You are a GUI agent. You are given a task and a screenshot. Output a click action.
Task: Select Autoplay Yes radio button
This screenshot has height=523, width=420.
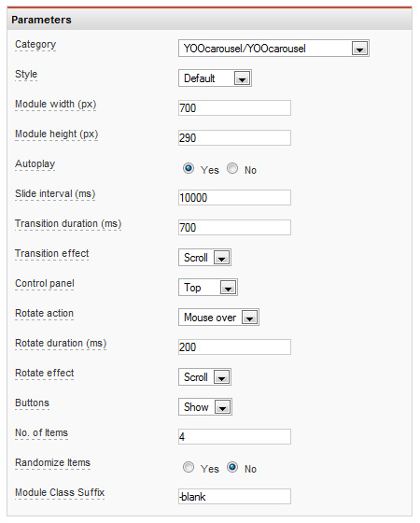point(189,168)
